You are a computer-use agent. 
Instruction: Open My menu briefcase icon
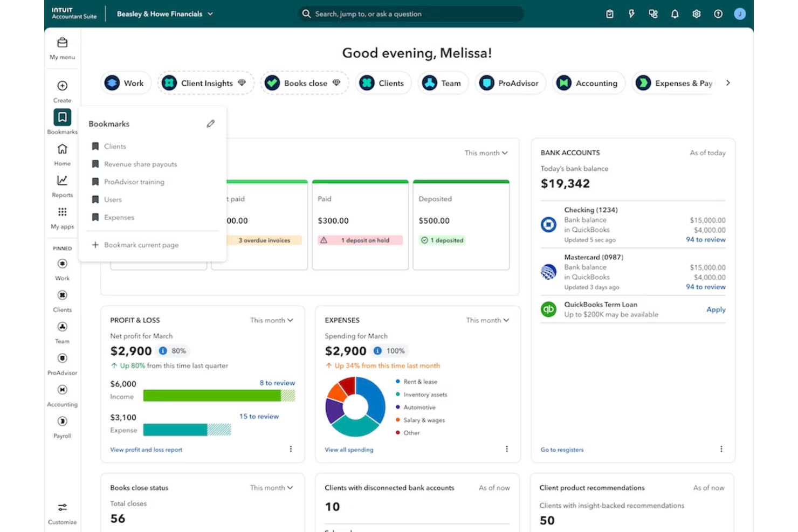point(63,43)
